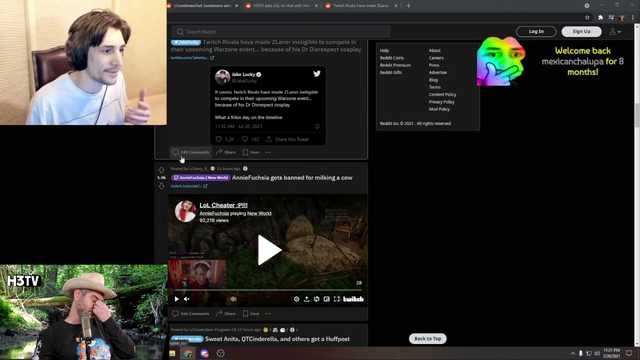
Task: Click the microphone tray icon
Action: click(581, 353)
